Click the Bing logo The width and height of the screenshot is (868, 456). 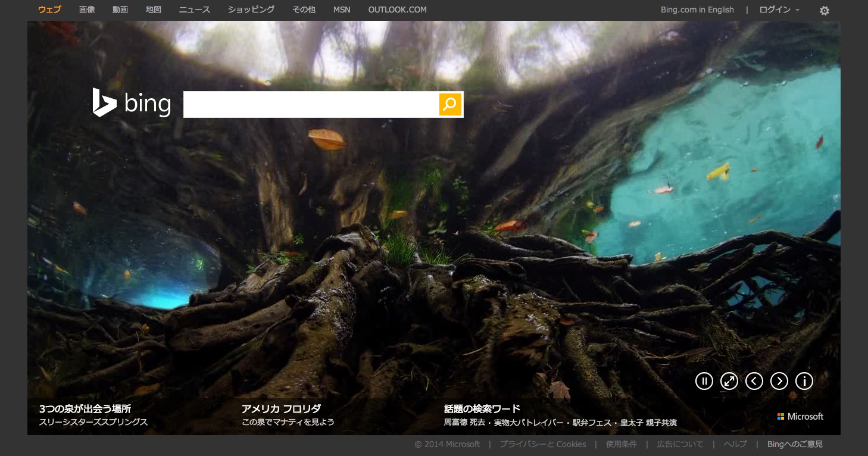pyautogui.click(x=132, y=104)
